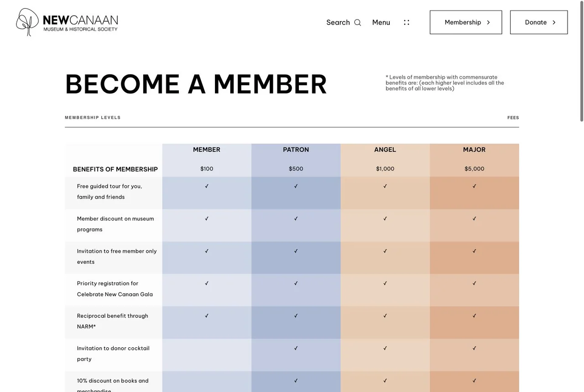
Task: Click Major checkmark for donor cocktail party
Action: [474, 348]
